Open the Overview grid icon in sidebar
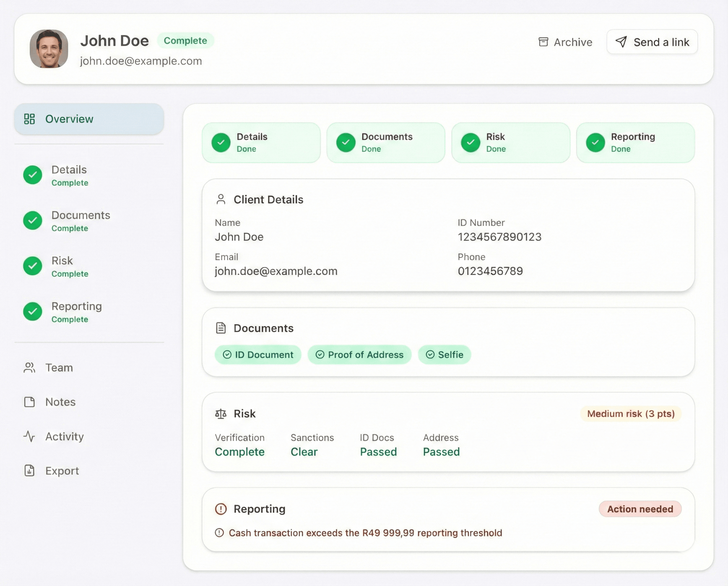 30,119
